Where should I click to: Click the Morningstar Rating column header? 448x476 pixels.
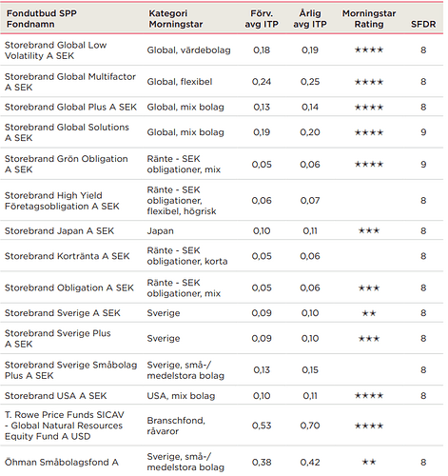(369, 19)
